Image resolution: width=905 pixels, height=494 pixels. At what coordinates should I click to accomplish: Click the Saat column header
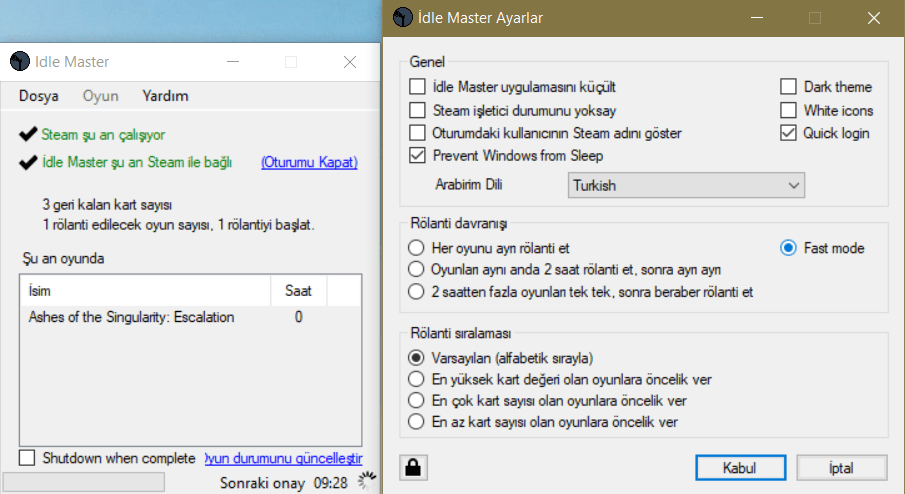pos(298,291)
